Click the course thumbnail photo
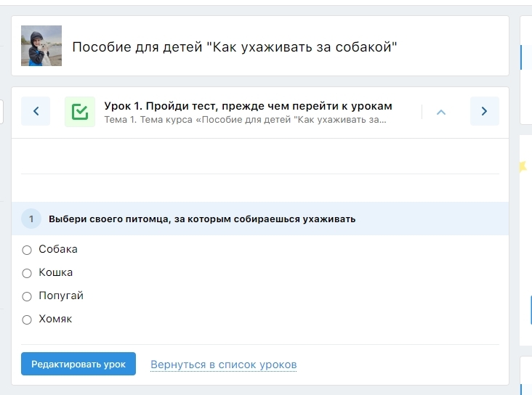Screen dimensions: 532x395 41,46
